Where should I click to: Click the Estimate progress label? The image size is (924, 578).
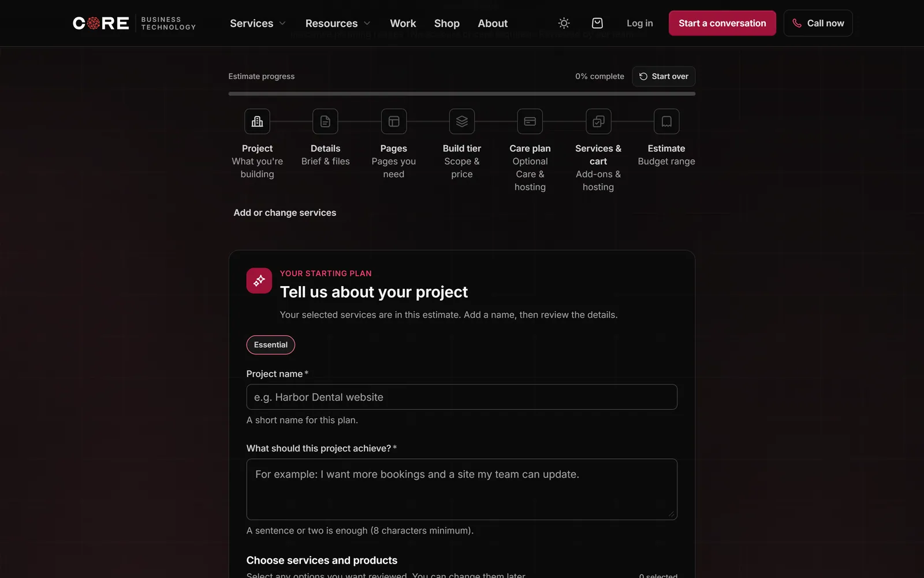(262, 76)
